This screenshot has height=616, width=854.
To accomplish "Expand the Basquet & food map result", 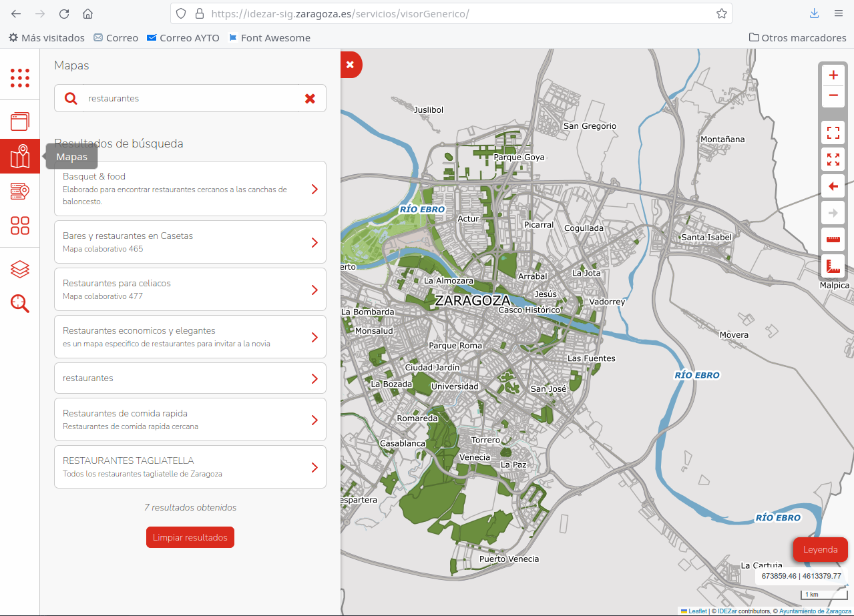I will coord(314,189).
